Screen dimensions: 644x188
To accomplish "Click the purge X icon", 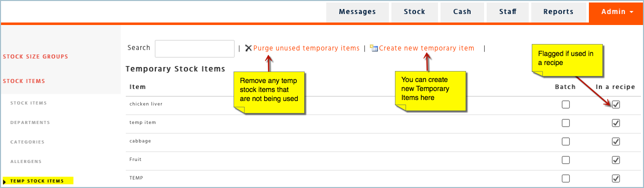I will [x=248, y=48].
